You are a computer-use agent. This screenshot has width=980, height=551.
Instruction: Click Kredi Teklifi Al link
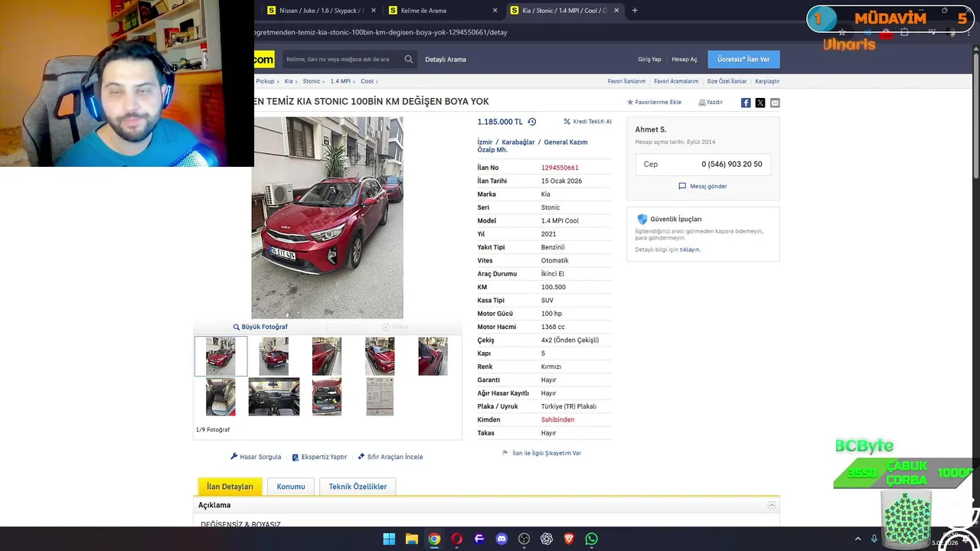[587, 122]
